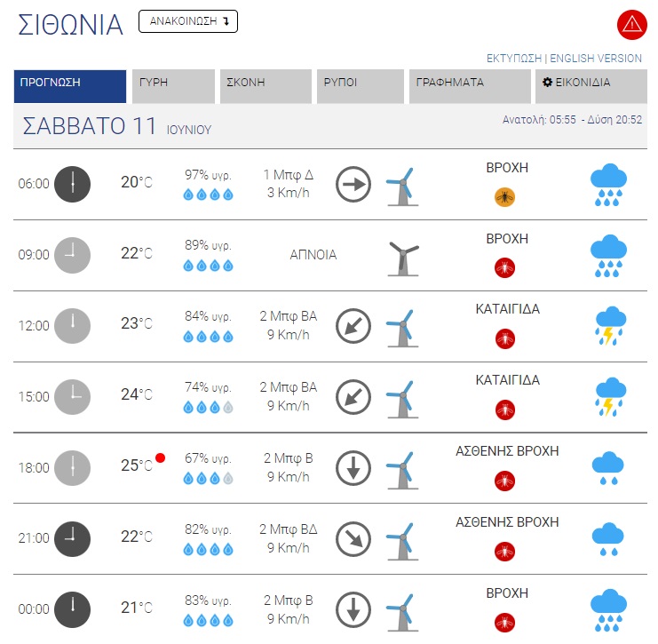
Task: Click the orange mosquito icon at 06:00
Action: tap(505, 196)
